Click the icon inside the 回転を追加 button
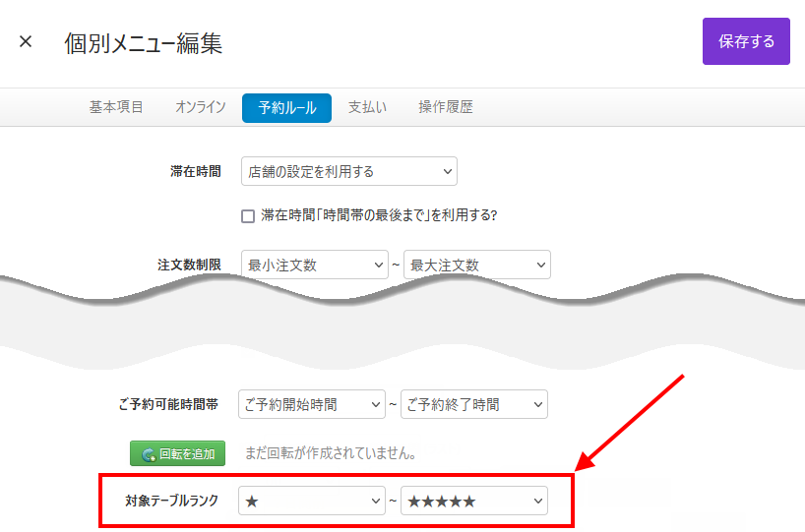Viewport: 805px width, 532px height. 148,454
